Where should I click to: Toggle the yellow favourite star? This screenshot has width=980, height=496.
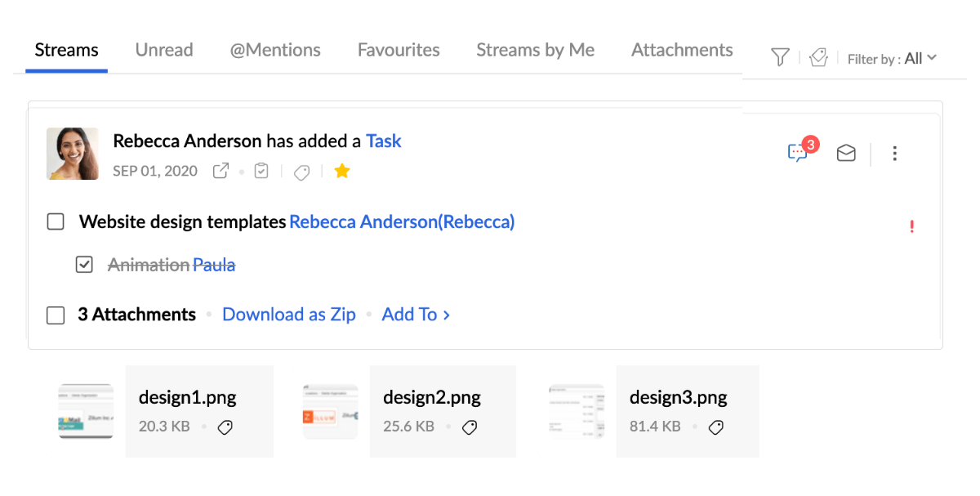(342, 172)
